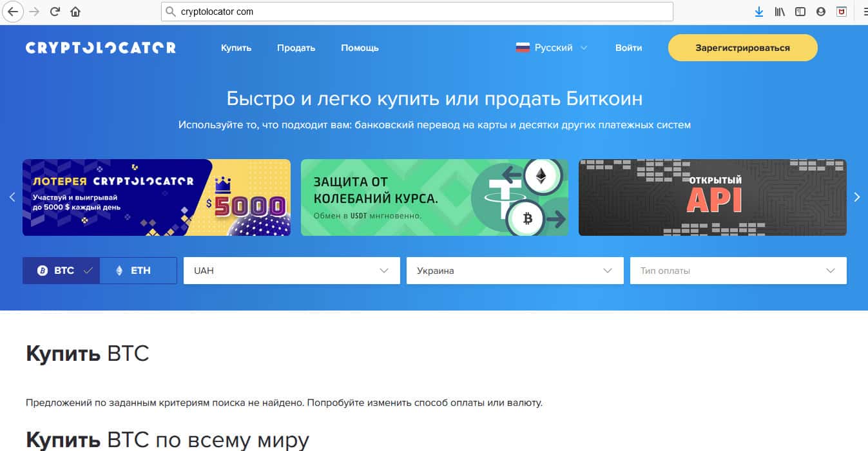Advance the banner carousel with the right arrow
This screenshot has width=868, height=451.
[856, 197]
